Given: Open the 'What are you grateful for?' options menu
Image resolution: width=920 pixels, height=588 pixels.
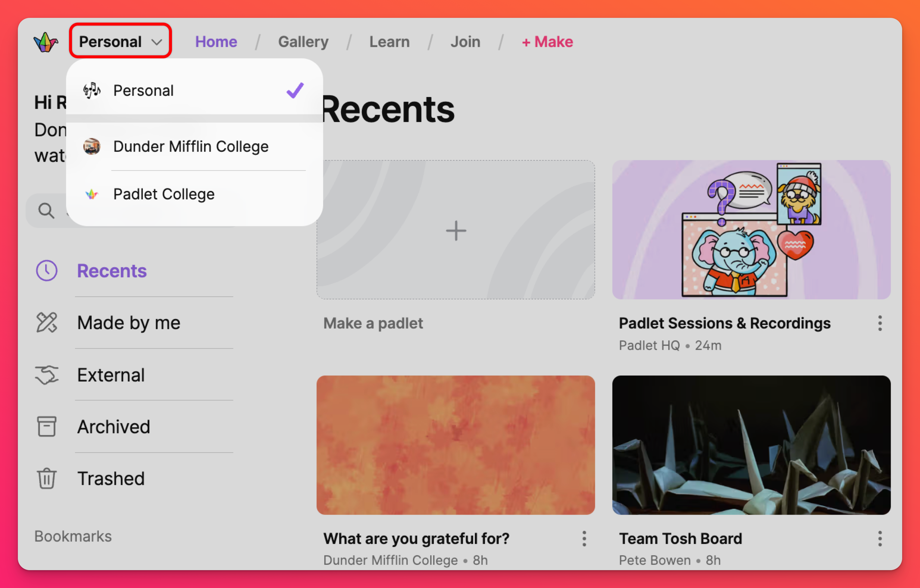Looking at the screenshot, I should click(584, 538).
